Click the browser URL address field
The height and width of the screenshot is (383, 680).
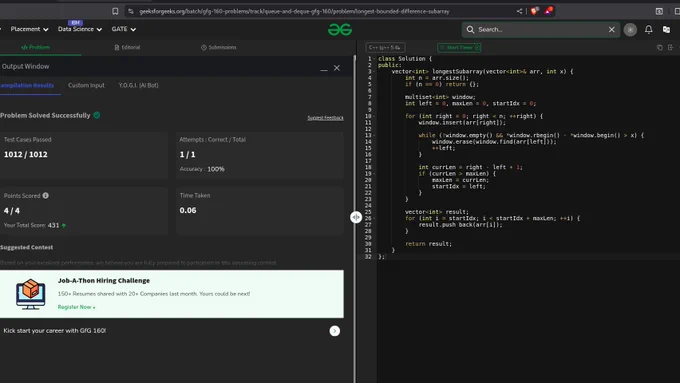294,11
